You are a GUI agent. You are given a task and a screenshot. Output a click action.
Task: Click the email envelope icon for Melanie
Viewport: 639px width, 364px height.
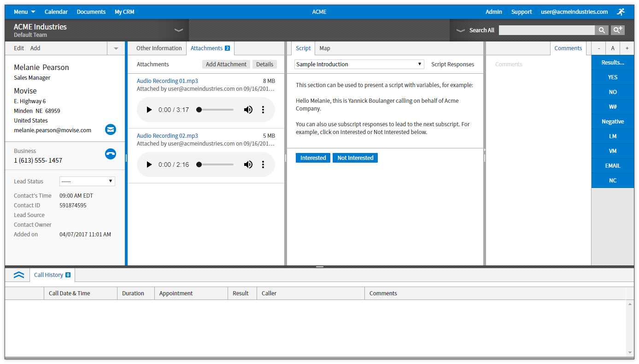(x=111, y=129)
